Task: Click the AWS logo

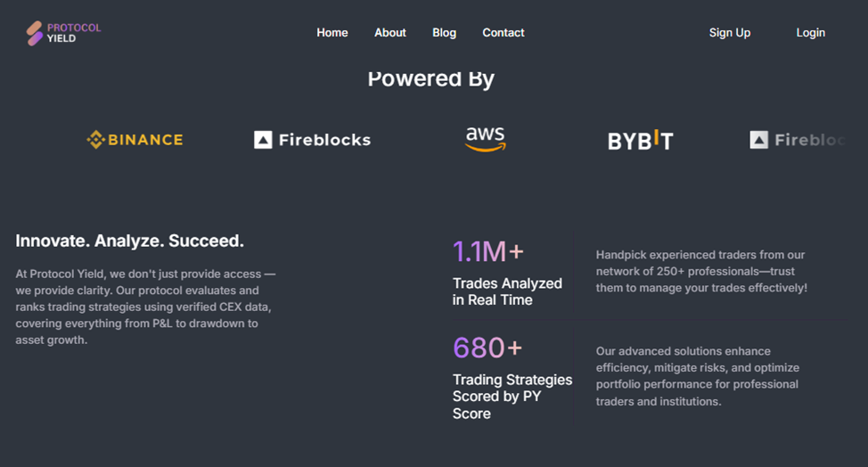Action: tap(485, 139)
